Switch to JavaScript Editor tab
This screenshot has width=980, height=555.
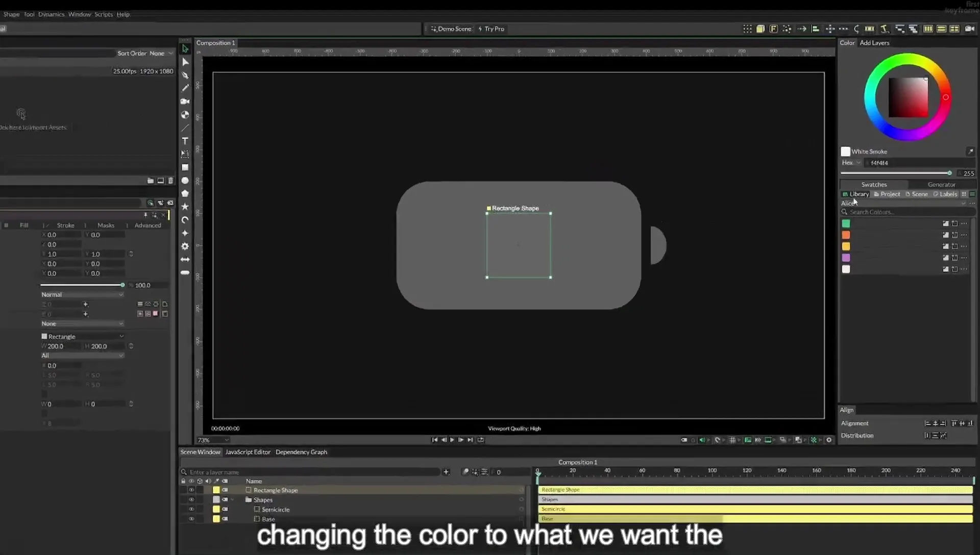248,452
